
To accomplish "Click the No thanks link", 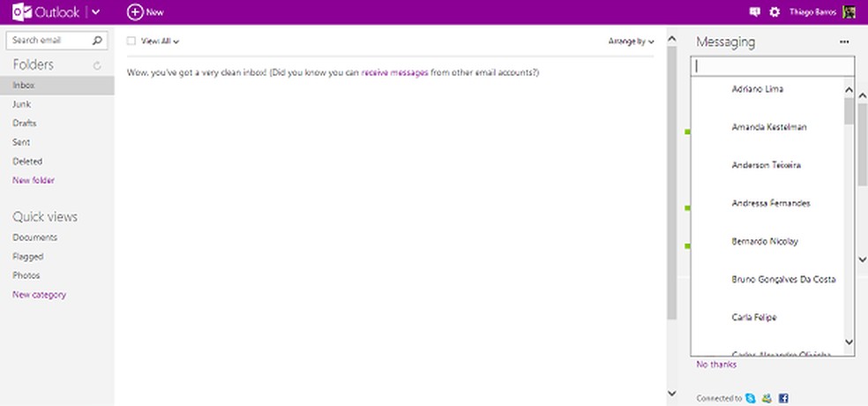I will click(716, 365).
